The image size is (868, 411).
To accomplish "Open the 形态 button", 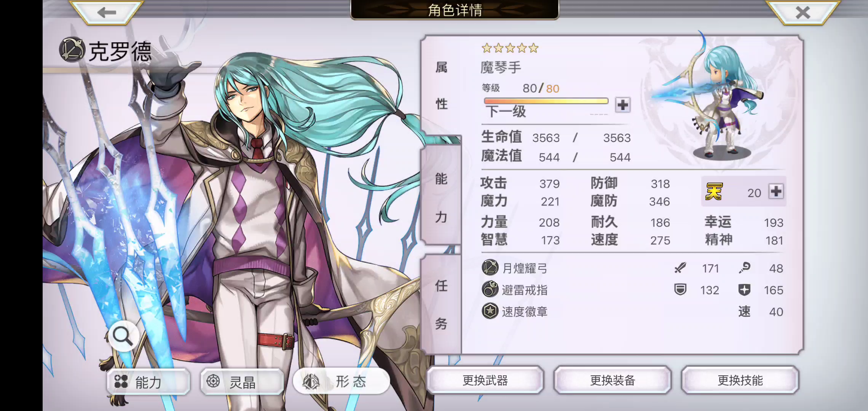I will [x=341, y=381].
